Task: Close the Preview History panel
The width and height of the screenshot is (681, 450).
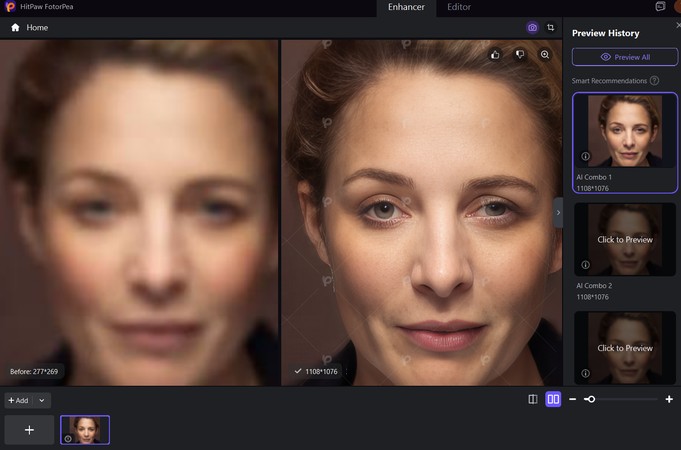Action: click(x=678, y=26)
